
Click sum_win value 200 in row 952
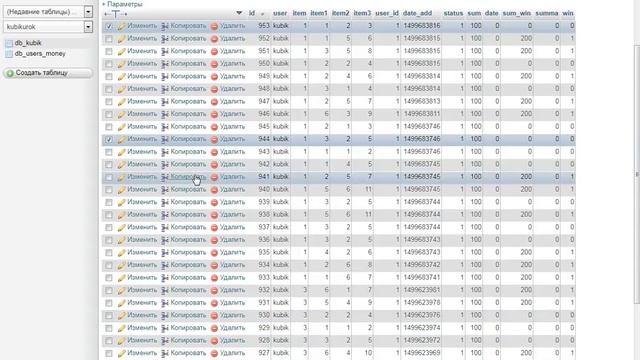(x=526, y=38)
